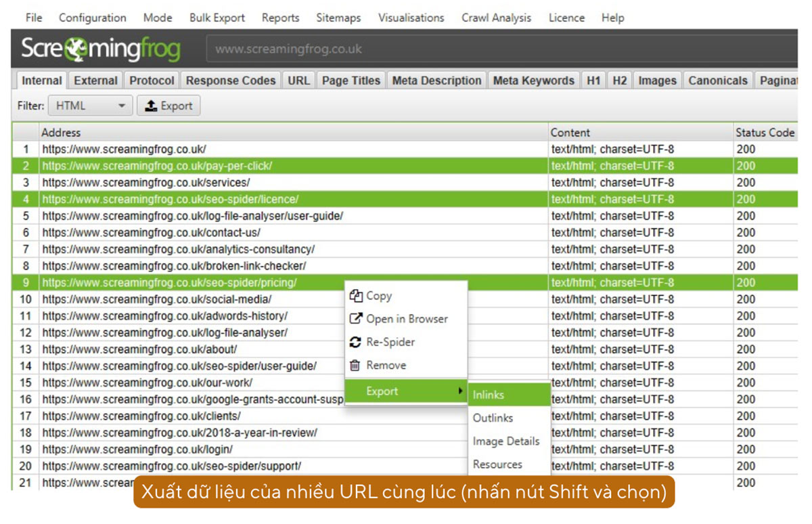Click the upload icon on the Export button

coord(152,106)
